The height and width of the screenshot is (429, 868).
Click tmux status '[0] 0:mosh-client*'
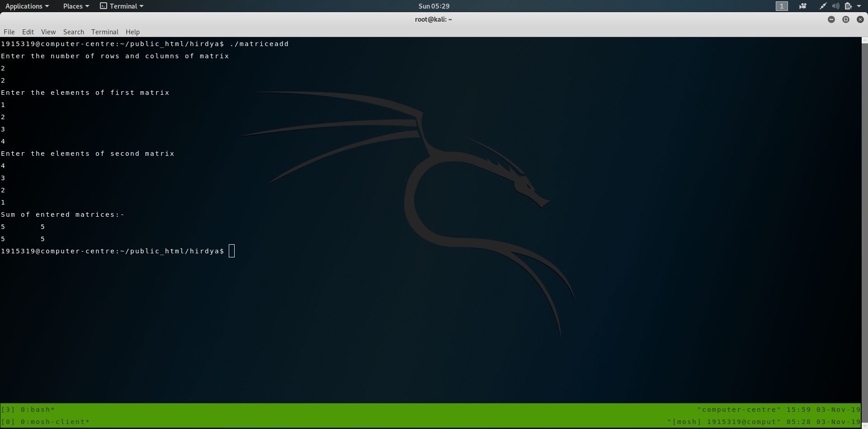[45, 422]
